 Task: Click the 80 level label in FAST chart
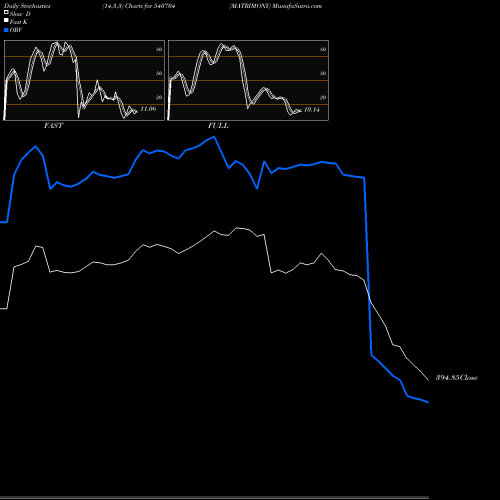pos(159,49)
